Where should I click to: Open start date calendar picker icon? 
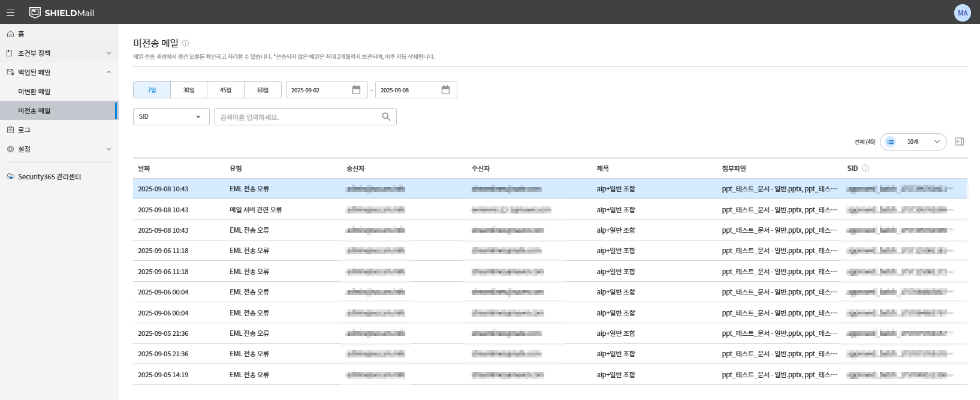click(x=356, y=90)
